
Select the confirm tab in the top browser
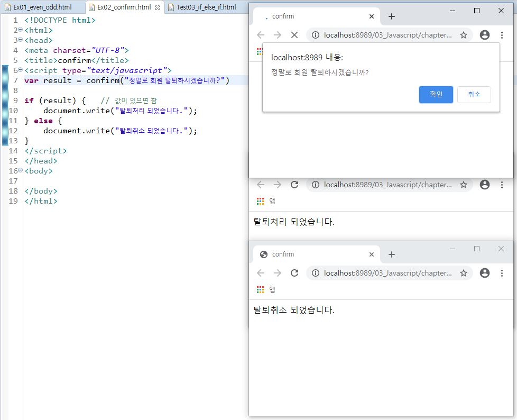click(317, 16)
